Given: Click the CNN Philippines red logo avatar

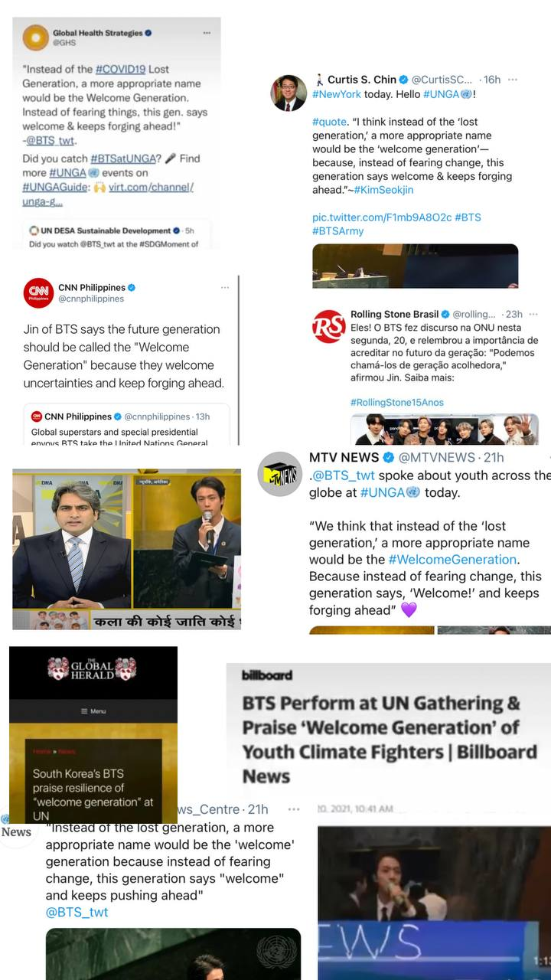Looking at the screenshot, I should 38,293.
